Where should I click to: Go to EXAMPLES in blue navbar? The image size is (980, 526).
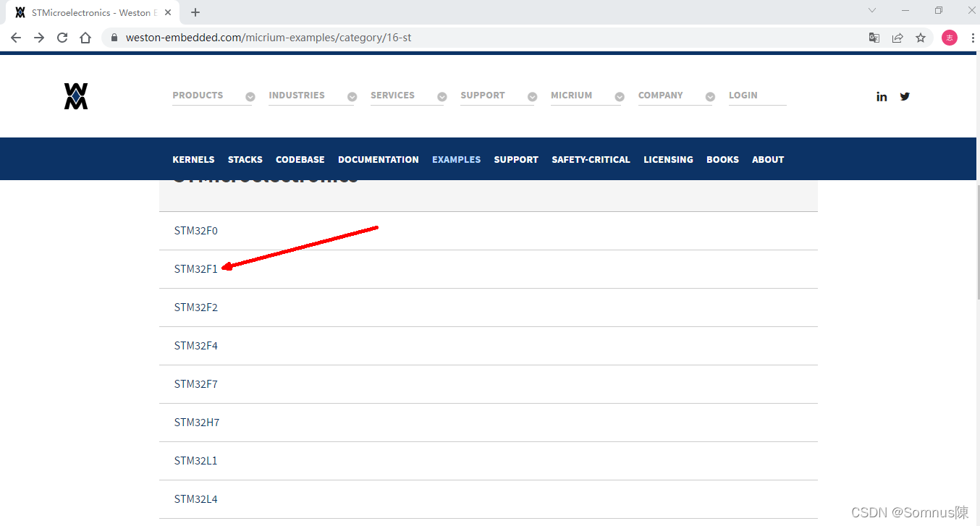[456, 159]
